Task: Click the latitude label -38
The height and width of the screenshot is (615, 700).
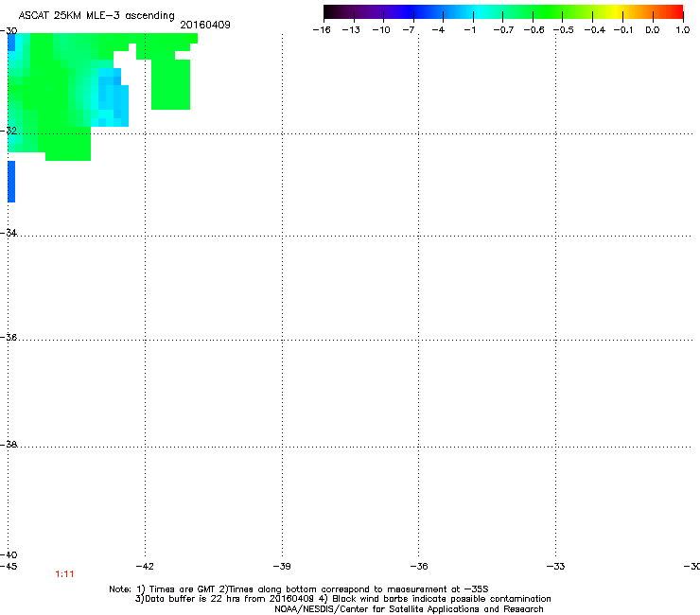Action: [9, 445]
